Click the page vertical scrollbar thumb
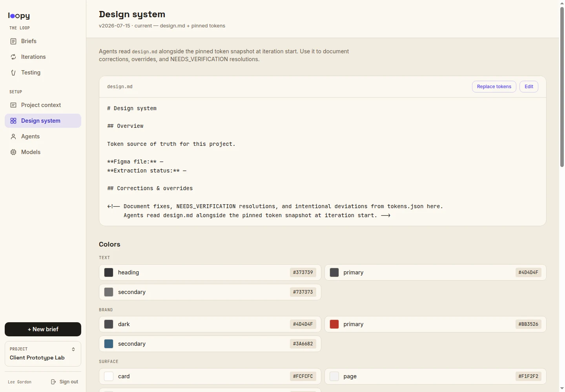 (x=562, y=87)
